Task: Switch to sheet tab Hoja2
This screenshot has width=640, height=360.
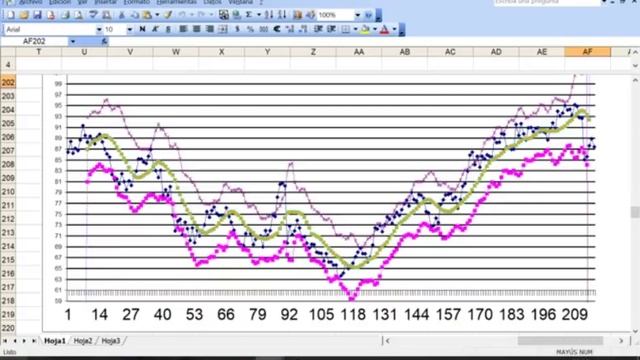Action: click(83, 341)
